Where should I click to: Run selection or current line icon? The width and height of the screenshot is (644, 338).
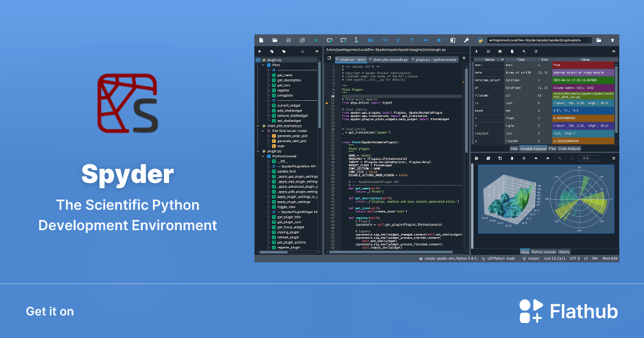[357, 40]
